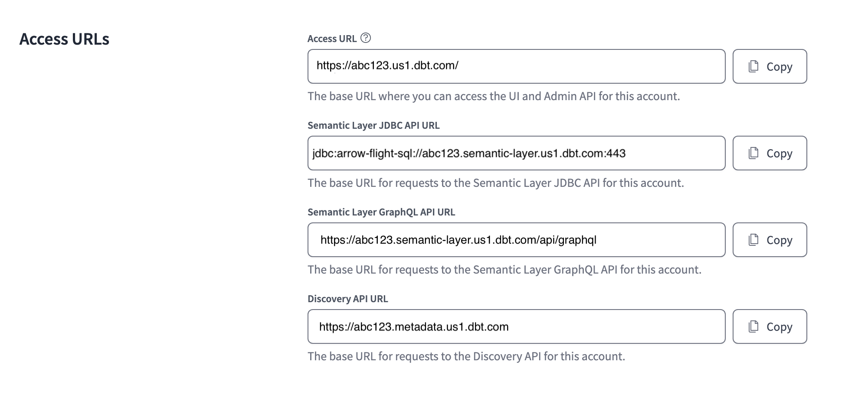Click the copy icon beside the GraphQL API URL

point(753,240)
